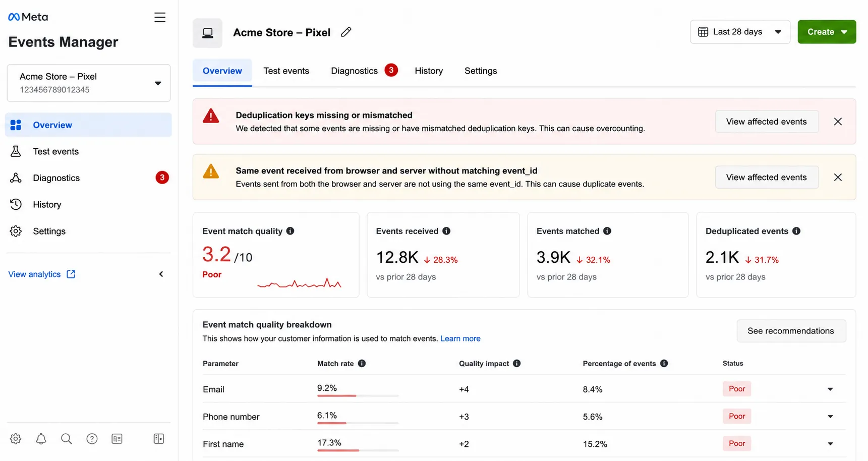Viewport: 868px width, 461px height.
Task: Click the Email match rate bar
Action: pyautogui.click(x=358, y=396)
